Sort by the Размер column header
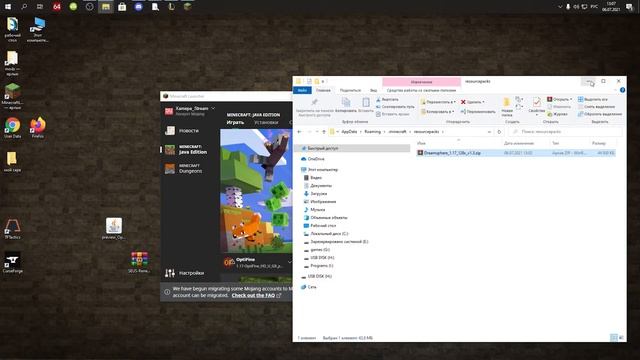640x360 pixels. pyautogui.click(x=599, y=143)
